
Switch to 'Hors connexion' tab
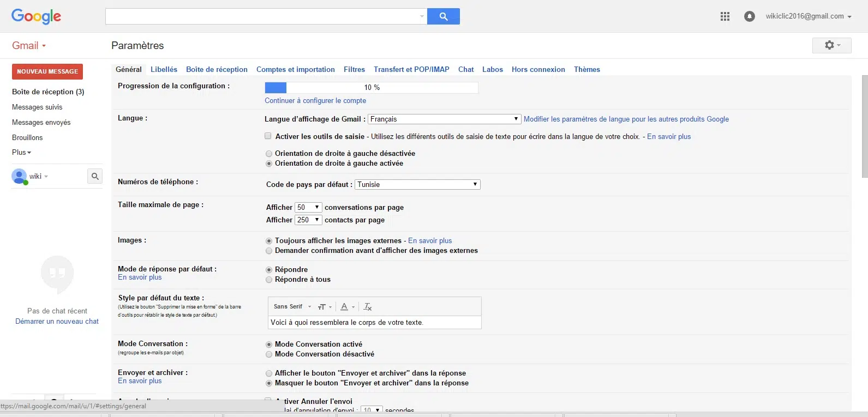[x=538, y=69]
